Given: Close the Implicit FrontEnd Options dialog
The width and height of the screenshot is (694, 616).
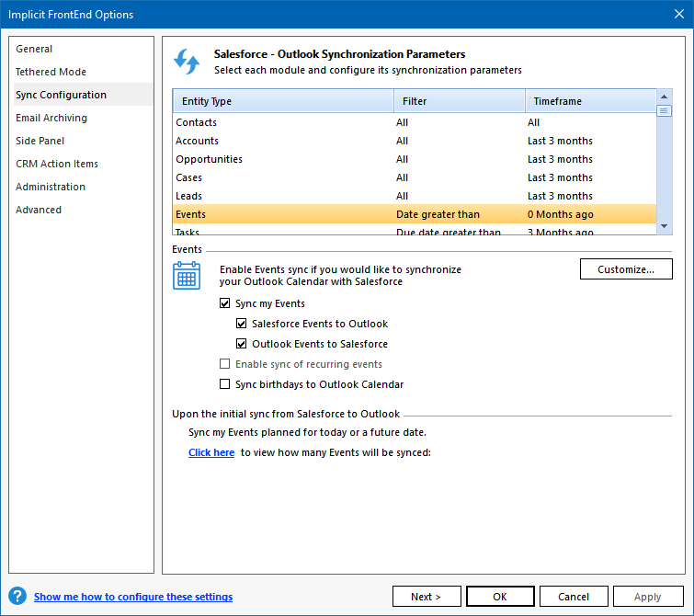Looking at the screenshot, I should coord(677,15).
